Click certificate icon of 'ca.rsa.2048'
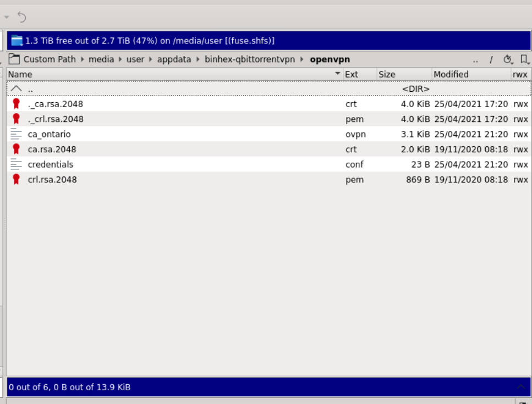Image resolution: width=532 pixels, height=404 pixels. pyautogui.click(x=16, y=149)
